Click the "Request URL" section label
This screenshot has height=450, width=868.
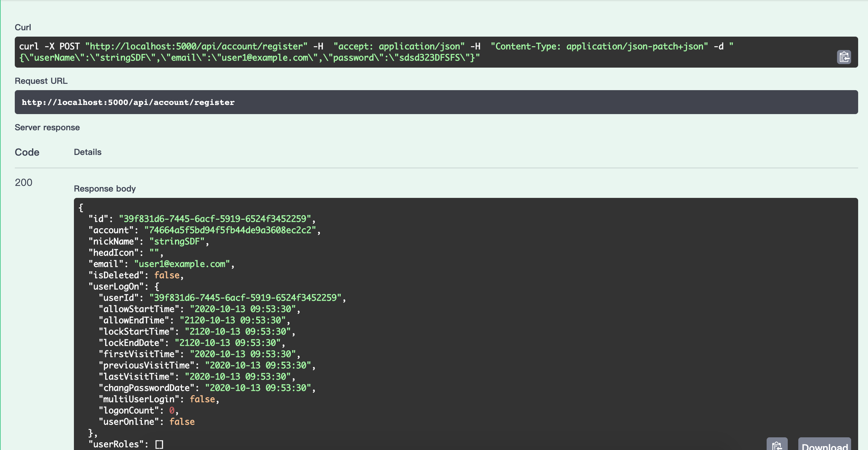pos(41,81)
